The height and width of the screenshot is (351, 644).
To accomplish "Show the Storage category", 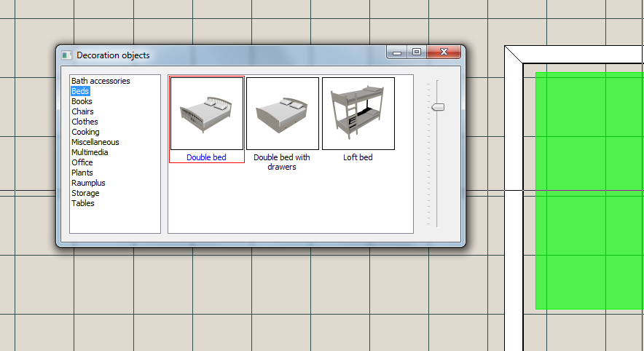I will [x=85, y=193].
